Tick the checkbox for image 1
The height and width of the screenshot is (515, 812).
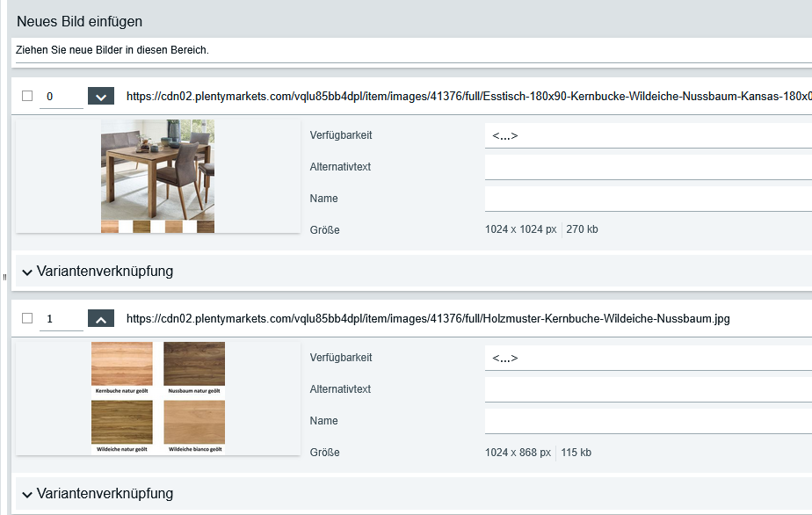click(x=27, y=318)
